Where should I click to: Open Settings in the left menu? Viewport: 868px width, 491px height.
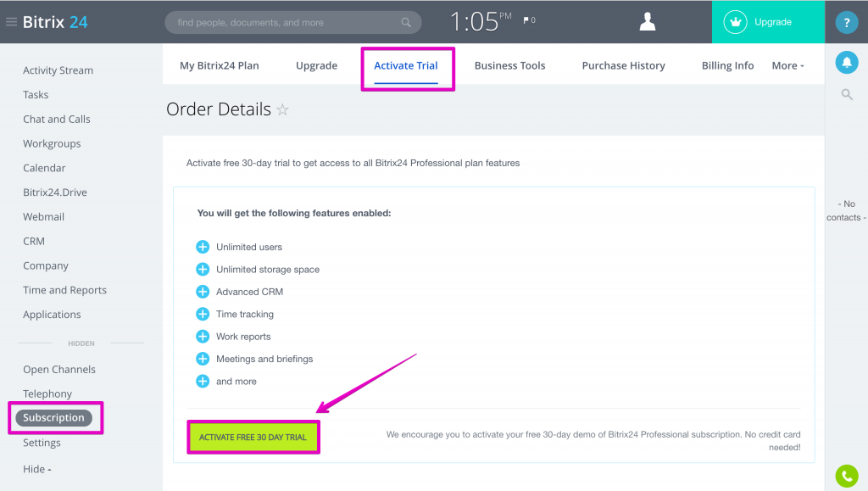click(42, 443)
